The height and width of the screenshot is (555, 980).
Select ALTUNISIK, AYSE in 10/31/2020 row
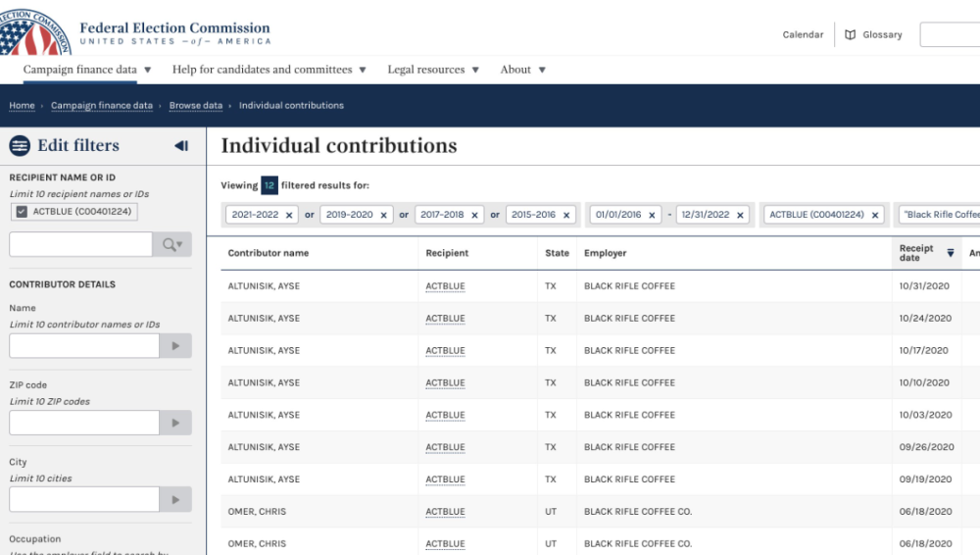(x=264, y=286)
